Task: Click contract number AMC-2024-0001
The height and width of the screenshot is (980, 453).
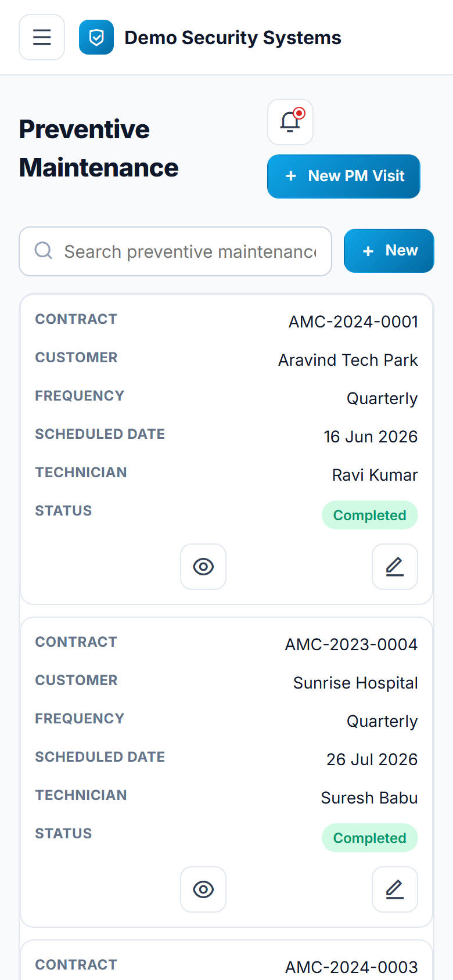Action: click(353, 322)
